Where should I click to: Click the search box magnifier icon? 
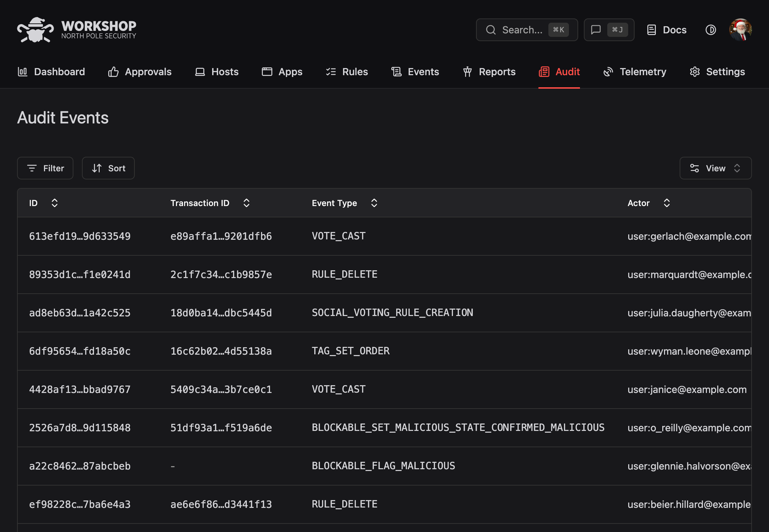coord(491,30)
